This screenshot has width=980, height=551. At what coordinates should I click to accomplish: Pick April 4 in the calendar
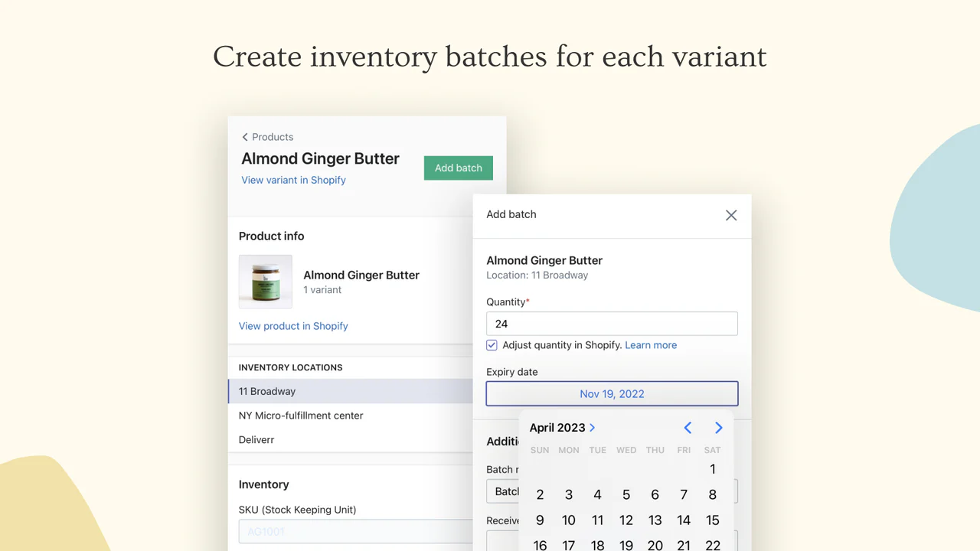tap(597, 495)
